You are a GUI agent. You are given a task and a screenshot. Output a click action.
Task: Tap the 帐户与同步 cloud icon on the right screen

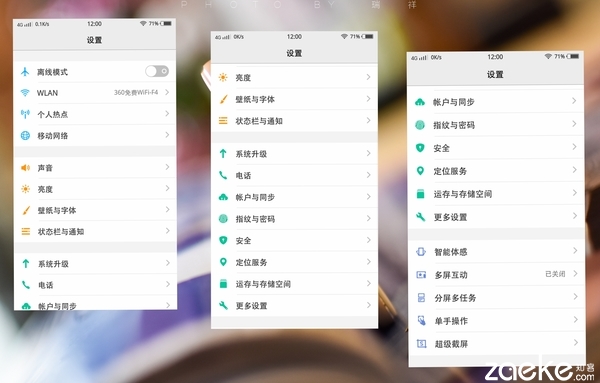point(420,102)
